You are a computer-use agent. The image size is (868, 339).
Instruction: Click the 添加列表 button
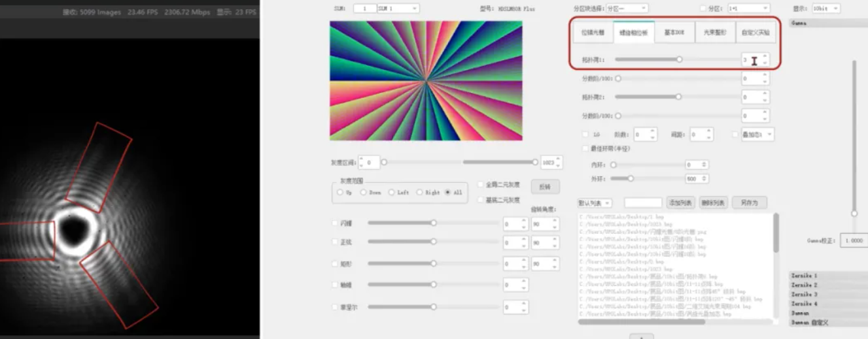coord(680,203)
